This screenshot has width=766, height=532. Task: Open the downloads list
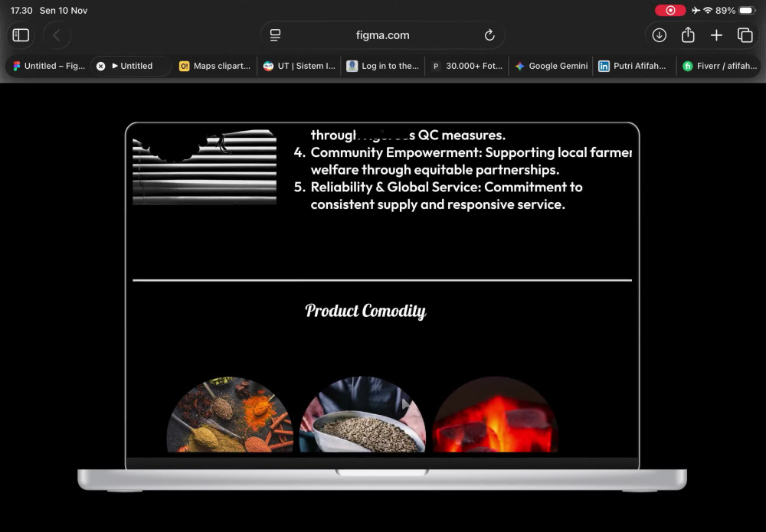[659, 35]
